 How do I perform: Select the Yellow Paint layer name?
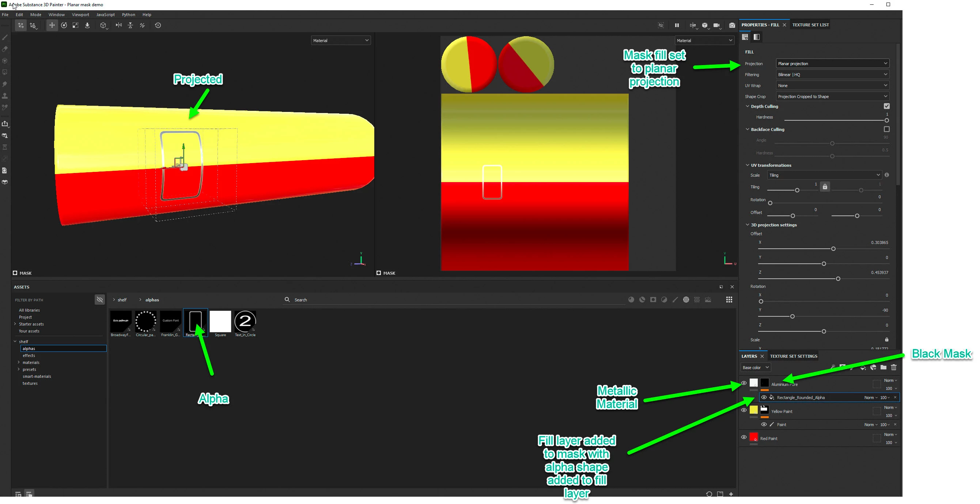pyautogui.click(x=782, y=411)
